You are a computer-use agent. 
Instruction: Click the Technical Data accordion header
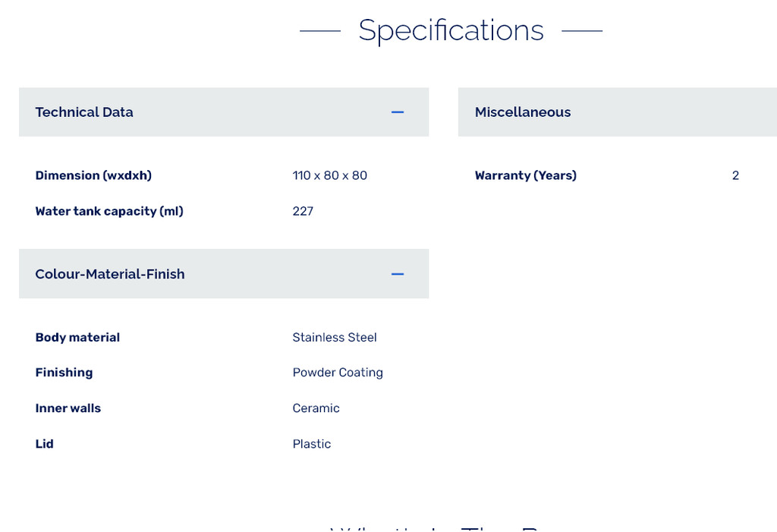pyautogui.click(x=84, y=112)
